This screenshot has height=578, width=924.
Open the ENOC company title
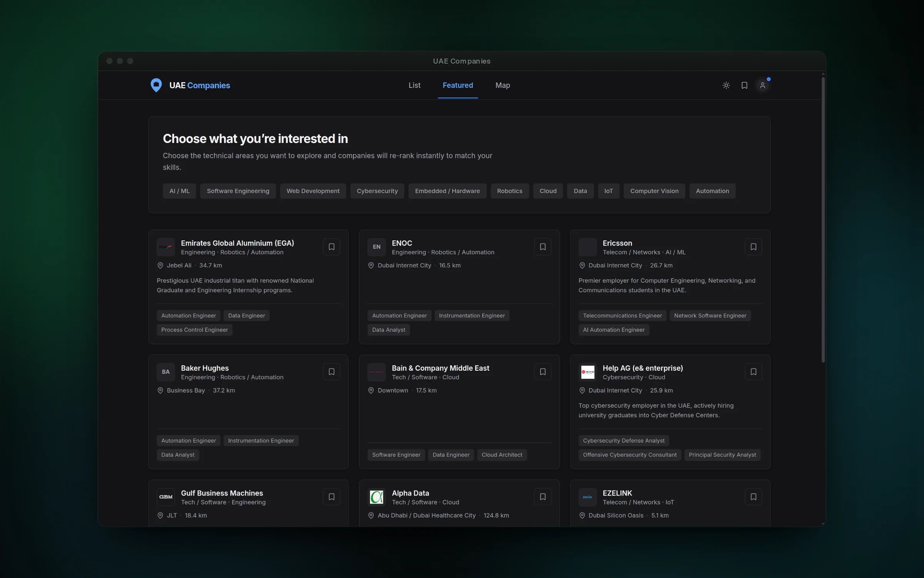(x=402, y=243)
